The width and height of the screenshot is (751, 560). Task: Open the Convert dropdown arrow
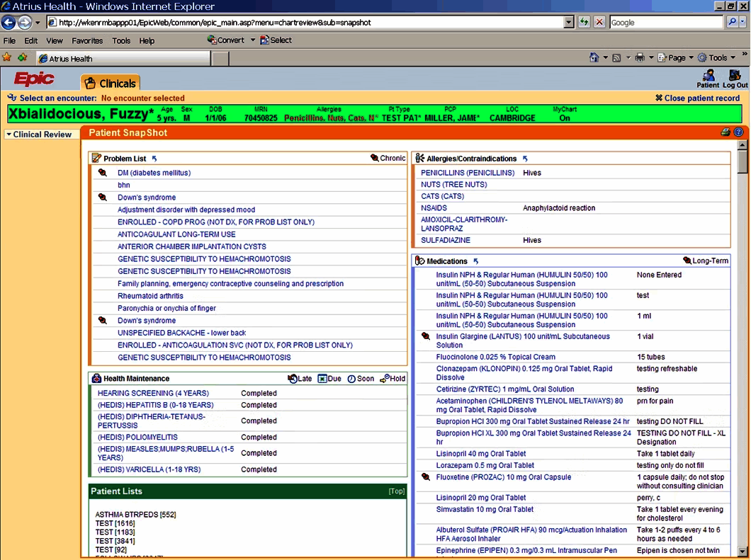pos(253,40)
